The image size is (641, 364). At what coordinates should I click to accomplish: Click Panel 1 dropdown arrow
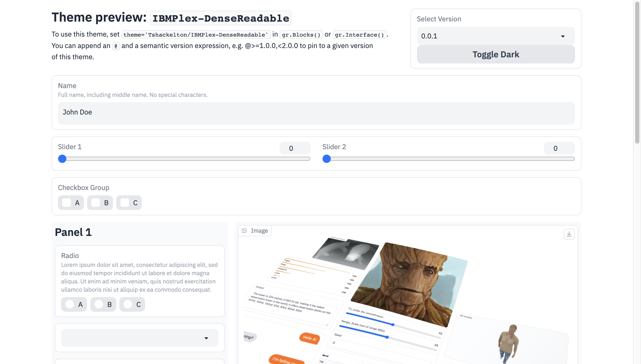(x=206, y=338)
